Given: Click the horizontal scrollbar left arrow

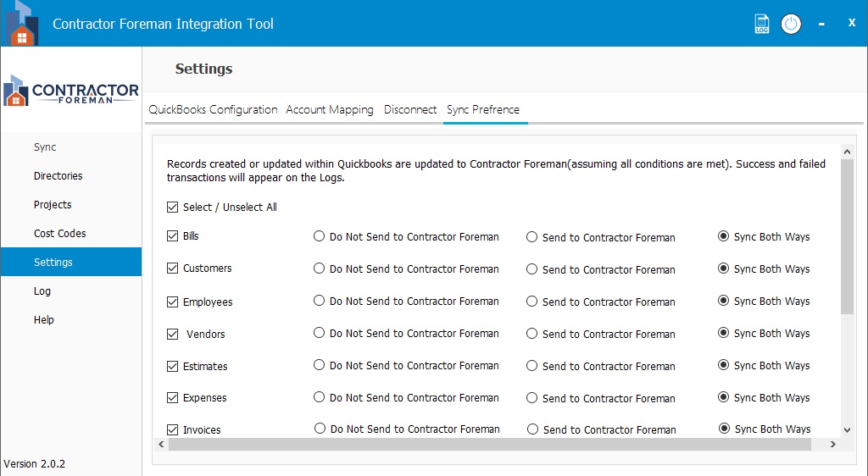Looking at the screenshot, I should (161, 444).
